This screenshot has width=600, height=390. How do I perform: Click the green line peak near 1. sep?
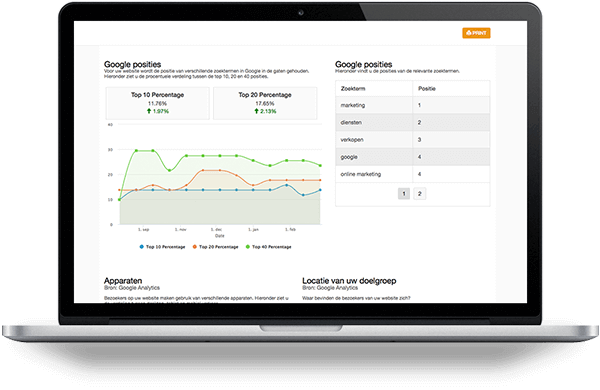[x=137, y=151]
